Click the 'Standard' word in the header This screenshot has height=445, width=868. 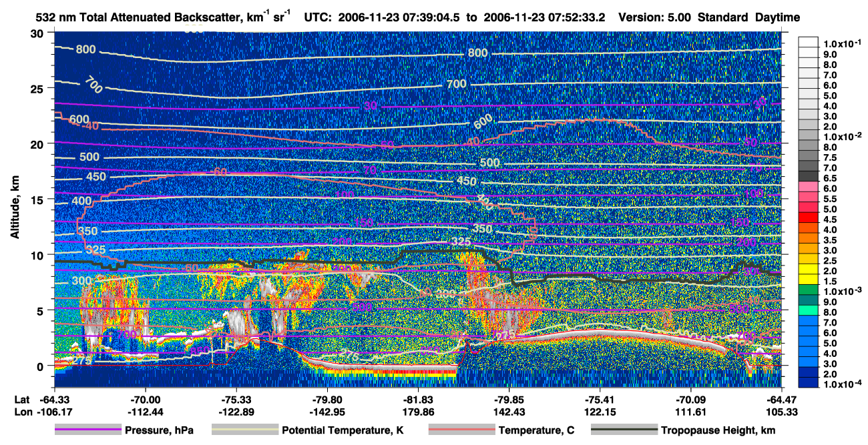point(724,18)
